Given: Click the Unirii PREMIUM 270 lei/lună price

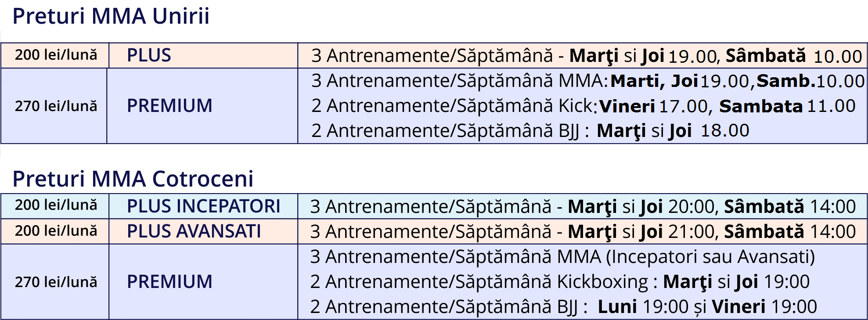Looking at the screenshot, I should click(56, 106).
